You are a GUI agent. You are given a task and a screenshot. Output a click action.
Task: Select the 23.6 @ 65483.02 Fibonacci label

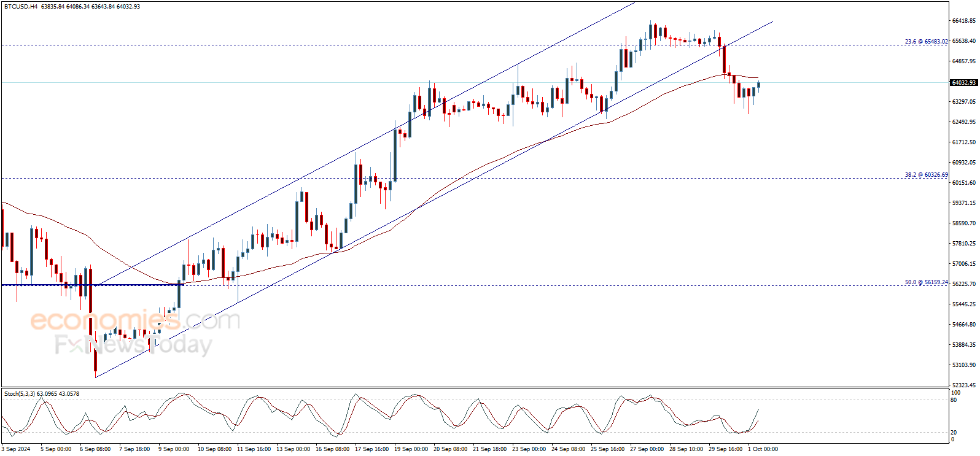926,42
